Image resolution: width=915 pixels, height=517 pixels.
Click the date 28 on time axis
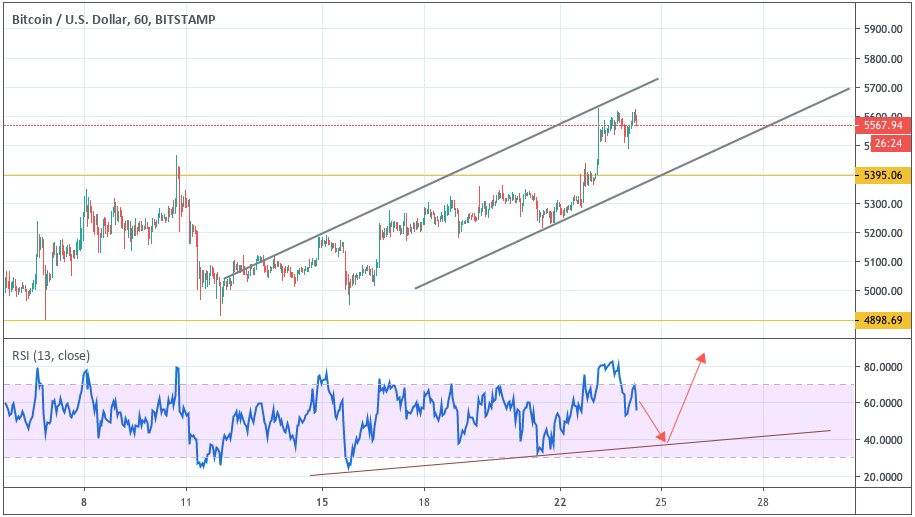tap(763, 502)
